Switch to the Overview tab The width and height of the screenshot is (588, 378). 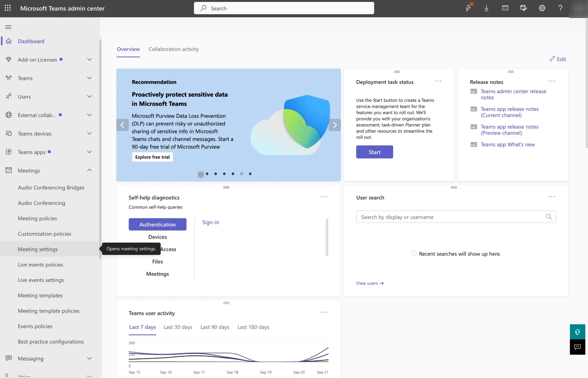point(128,49)
